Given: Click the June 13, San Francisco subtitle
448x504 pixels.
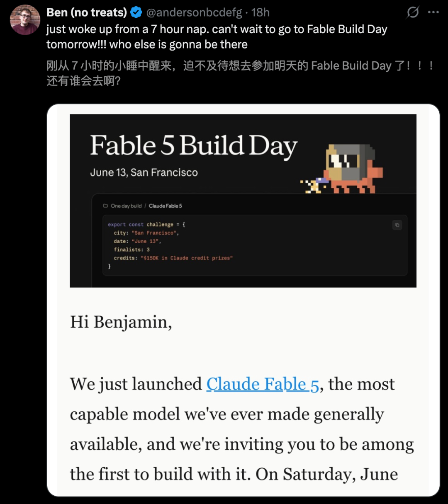Looking at the screenshot, I should [144, 172].
